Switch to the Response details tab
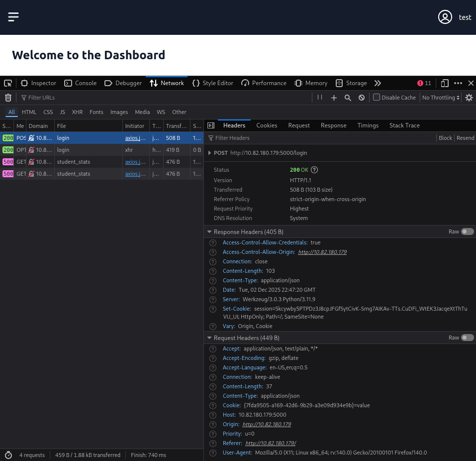This screenshot has height=461, width=476. pos(333,125)
